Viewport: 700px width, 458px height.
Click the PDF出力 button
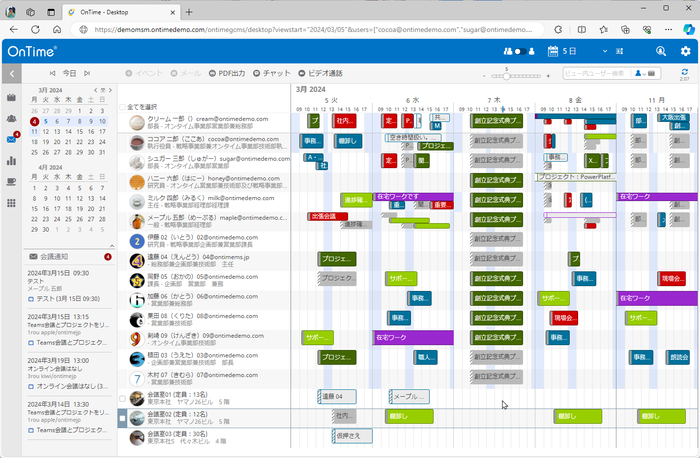227,73
